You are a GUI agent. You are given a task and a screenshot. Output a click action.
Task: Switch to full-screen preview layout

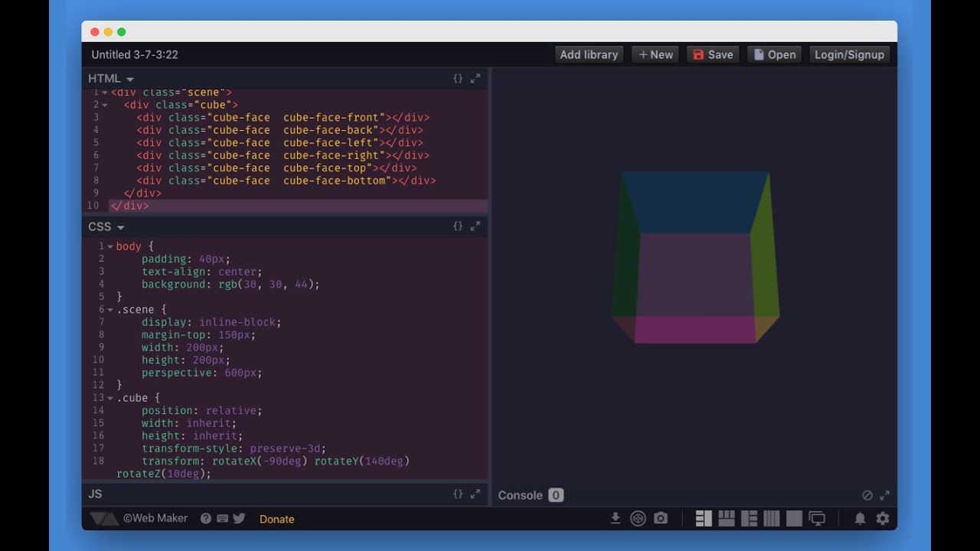[794, 519]
